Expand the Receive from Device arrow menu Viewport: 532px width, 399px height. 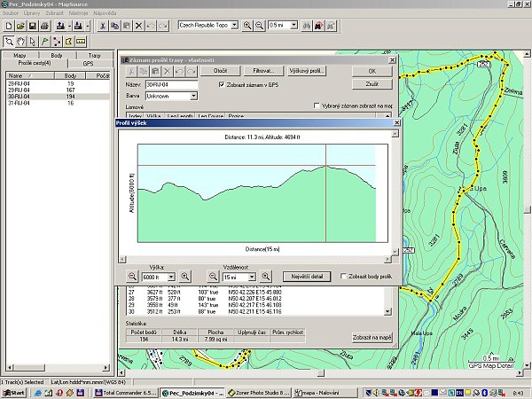tap(87, 26)
